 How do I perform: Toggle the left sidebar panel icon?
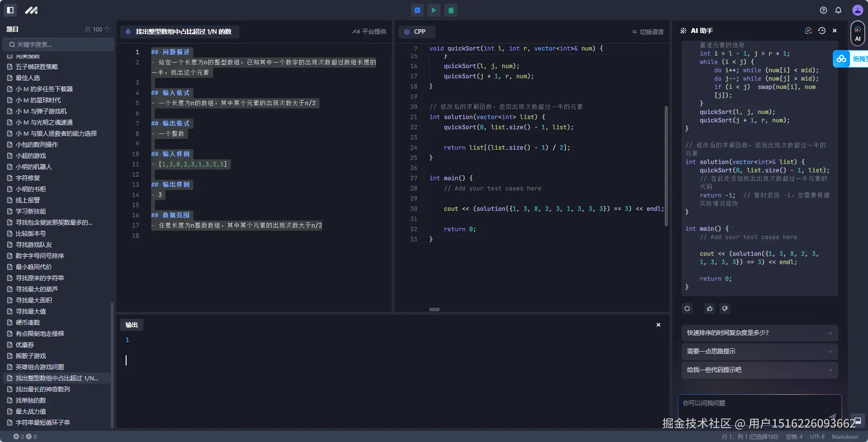[10, 10]
